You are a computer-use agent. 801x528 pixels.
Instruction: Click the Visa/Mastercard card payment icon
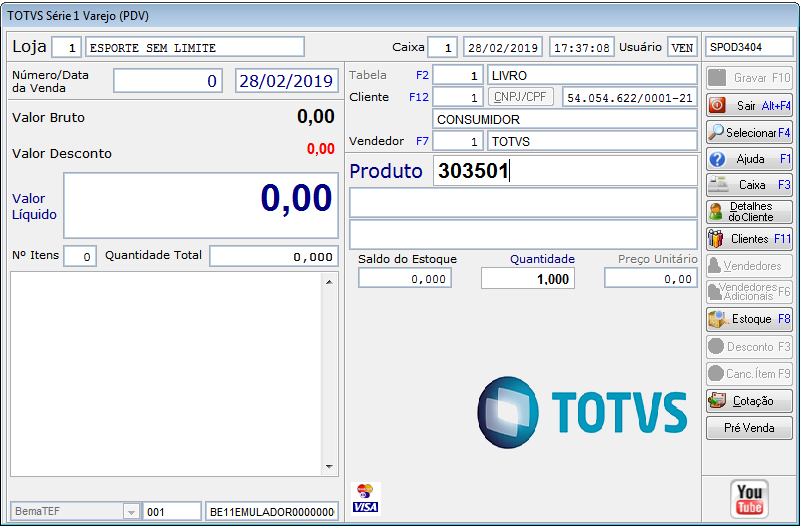366,498
